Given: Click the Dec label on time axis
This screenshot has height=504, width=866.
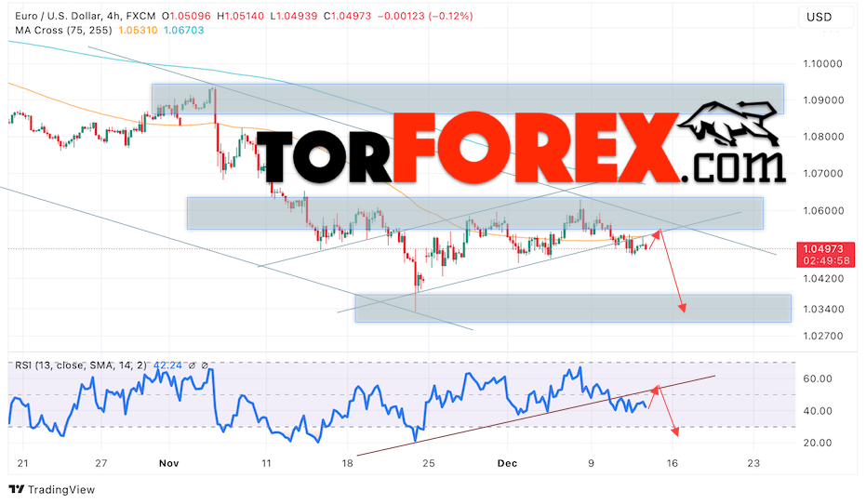Looking at the screenshot, I should (x=507, y=463).
